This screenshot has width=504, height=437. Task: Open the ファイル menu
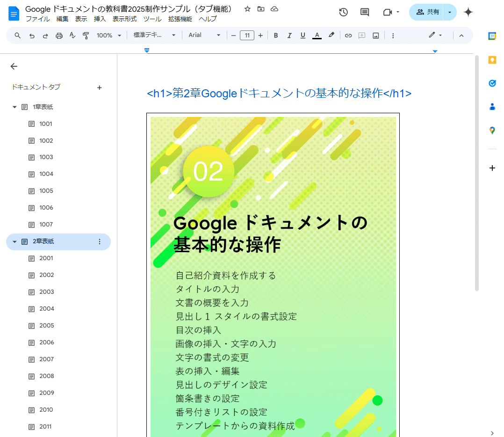[37, 19]
